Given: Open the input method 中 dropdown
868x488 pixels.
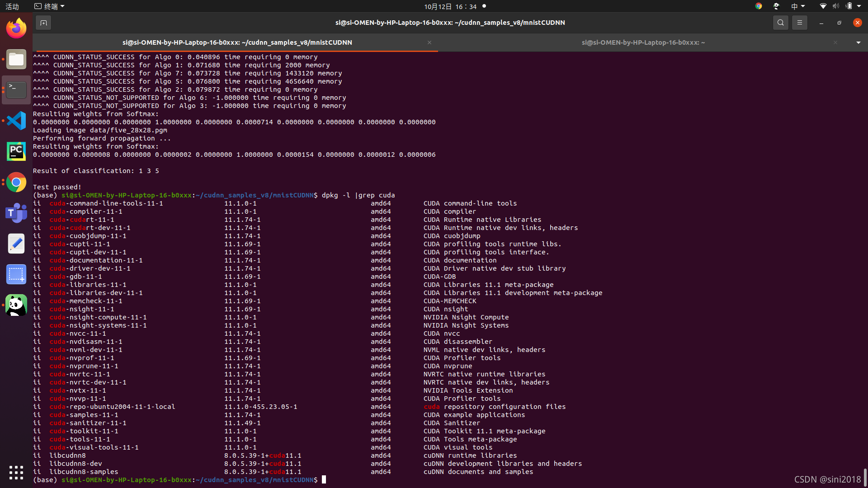Looking at the screenshot, I should pos(798,6).
